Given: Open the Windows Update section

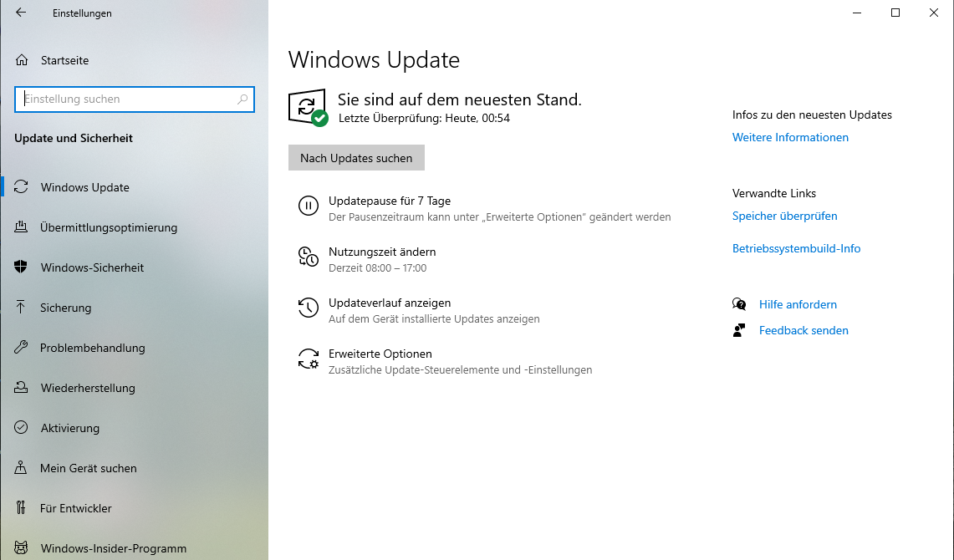Looking at the screenshot, I should [x=134, y=187].
